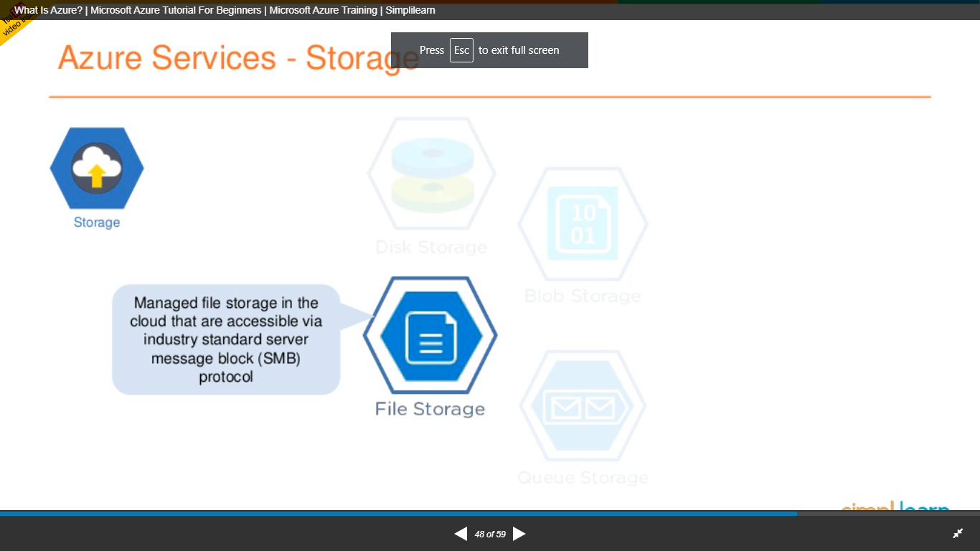Click the blue Storage cloud upload icon
Image resolution: width=980 pixels, height=551 pixels.
[x=97, y=169]
